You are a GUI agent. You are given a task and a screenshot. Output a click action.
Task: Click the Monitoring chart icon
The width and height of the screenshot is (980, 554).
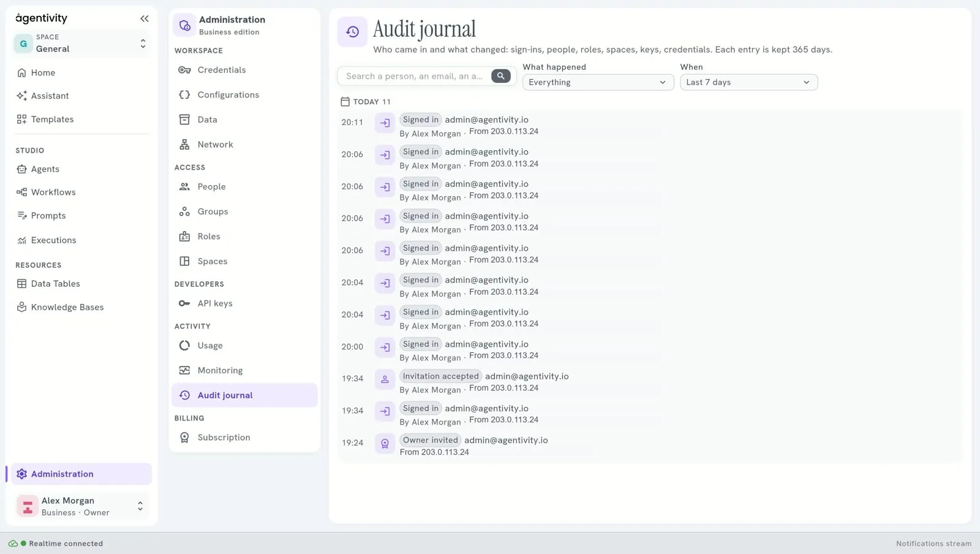pos(184,371)
